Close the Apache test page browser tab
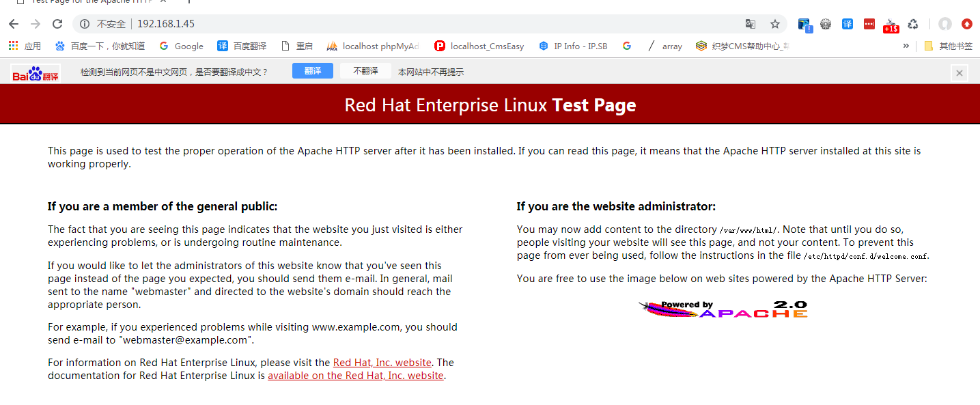980x405 pixels. 163,2
